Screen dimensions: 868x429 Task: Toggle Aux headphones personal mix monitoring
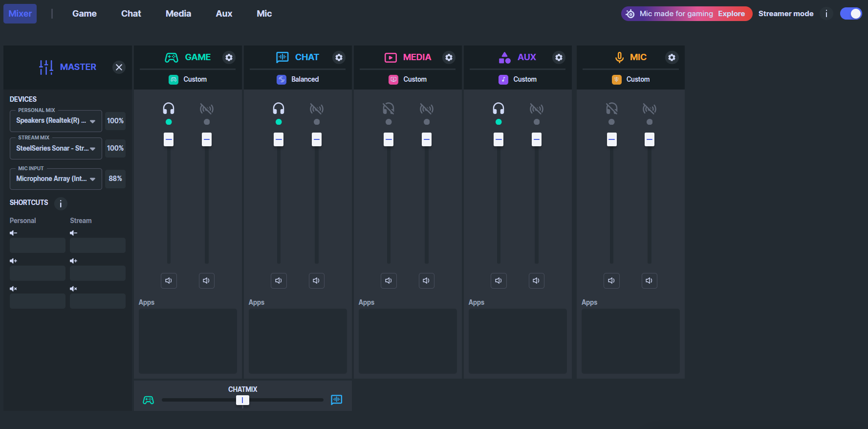coord(499,109)
